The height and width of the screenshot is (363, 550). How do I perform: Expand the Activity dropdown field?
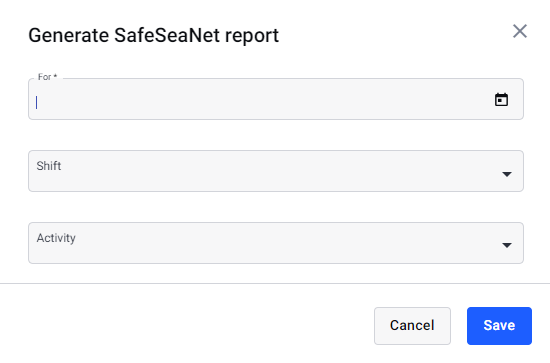coord(276,243)
